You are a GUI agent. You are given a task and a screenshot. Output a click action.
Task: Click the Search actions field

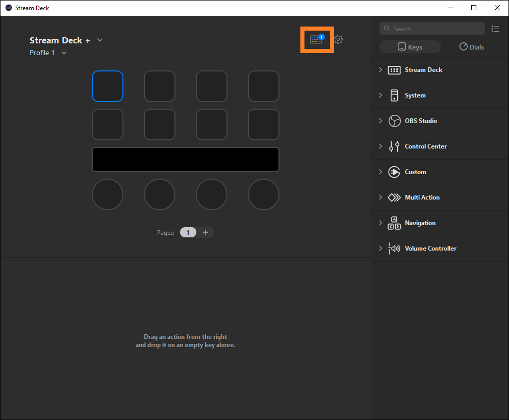(x=432, y=29)
